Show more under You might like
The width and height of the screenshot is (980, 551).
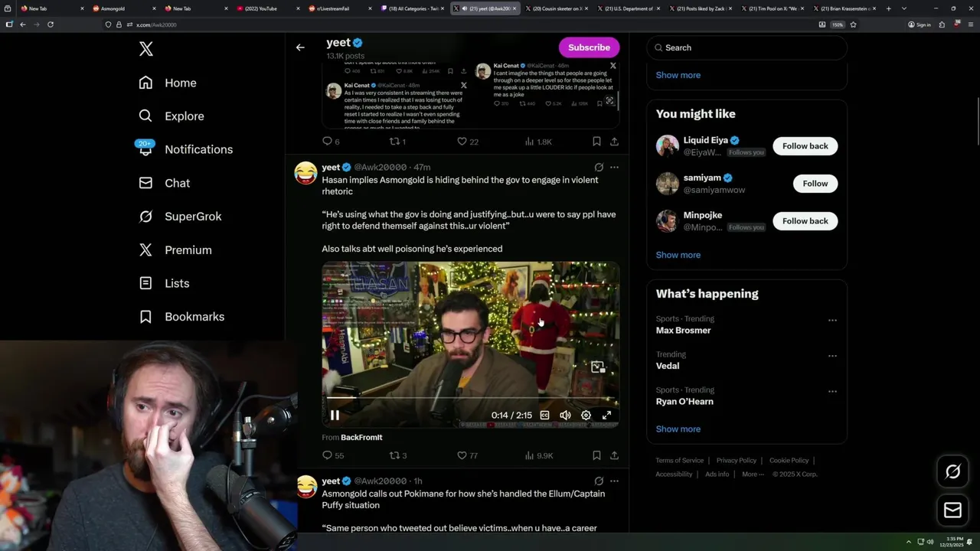pyautogui.click(x=678, y=255)
